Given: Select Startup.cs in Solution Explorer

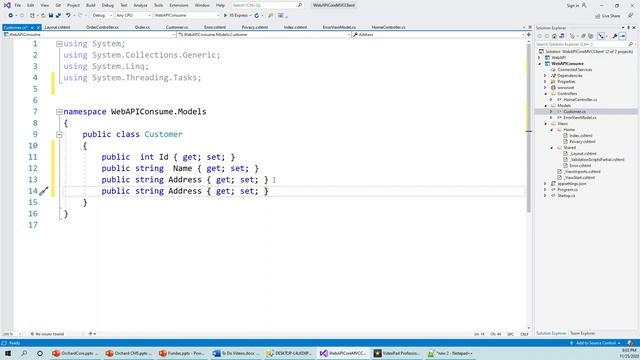Looking at the screenshot, I should (x=566, y=196).
